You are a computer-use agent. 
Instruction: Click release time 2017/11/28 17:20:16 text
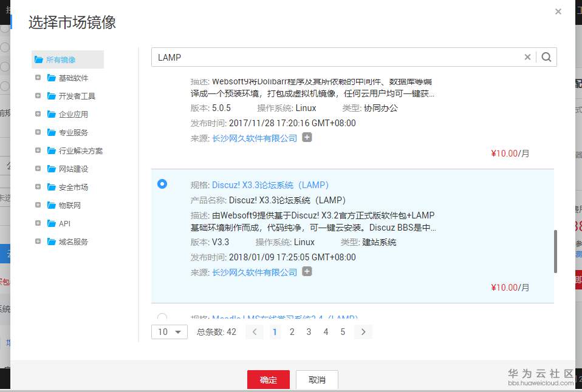coord(292,123)
